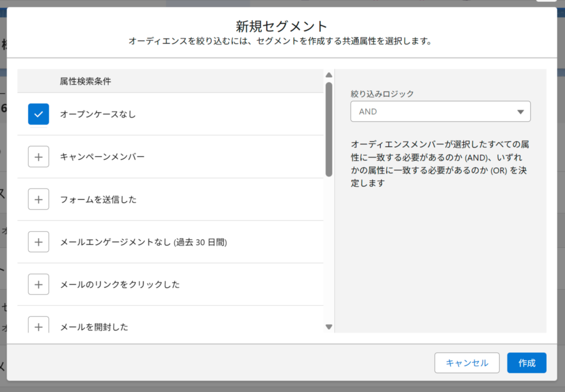565x392 pixels.
Task: Select the メールのリンクをクリックした row text
Action: pos(120,284)
